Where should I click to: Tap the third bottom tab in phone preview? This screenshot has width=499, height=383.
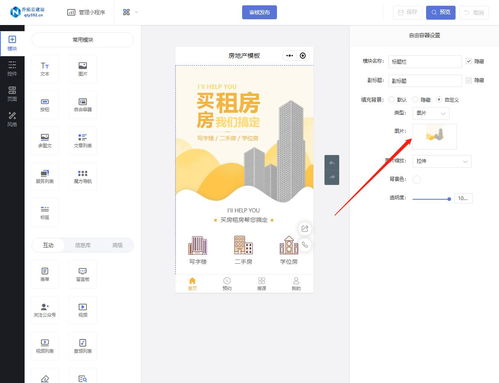click(x=262, y=284)
